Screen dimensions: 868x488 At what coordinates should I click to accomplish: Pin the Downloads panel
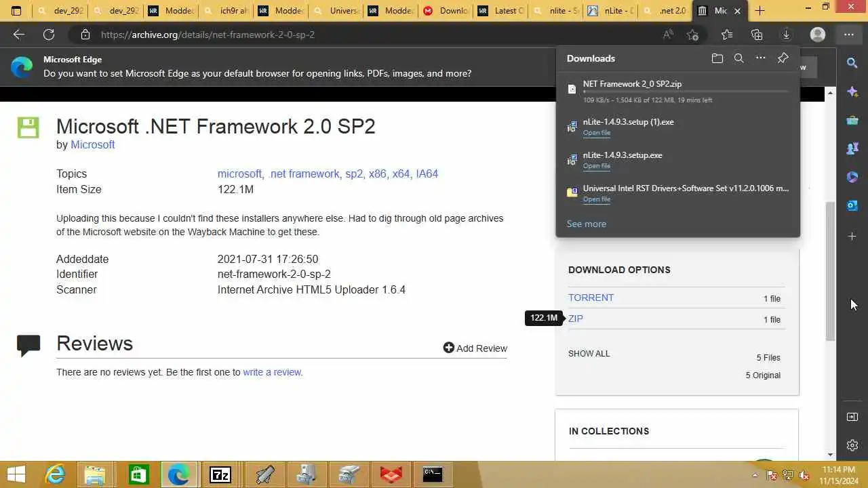783,58
